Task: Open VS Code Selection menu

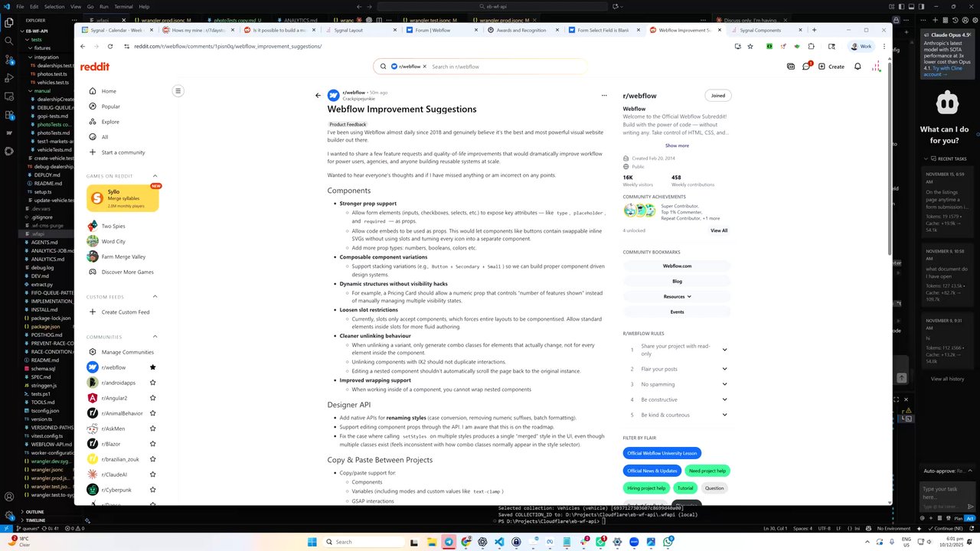Action: [54, 6]
